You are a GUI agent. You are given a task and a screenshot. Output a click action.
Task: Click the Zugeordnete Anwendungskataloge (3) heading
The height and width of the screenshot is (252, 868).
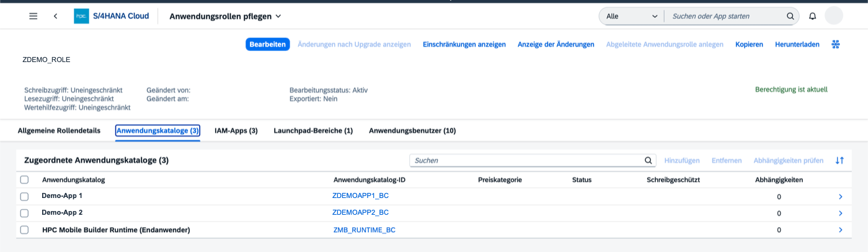96,160
